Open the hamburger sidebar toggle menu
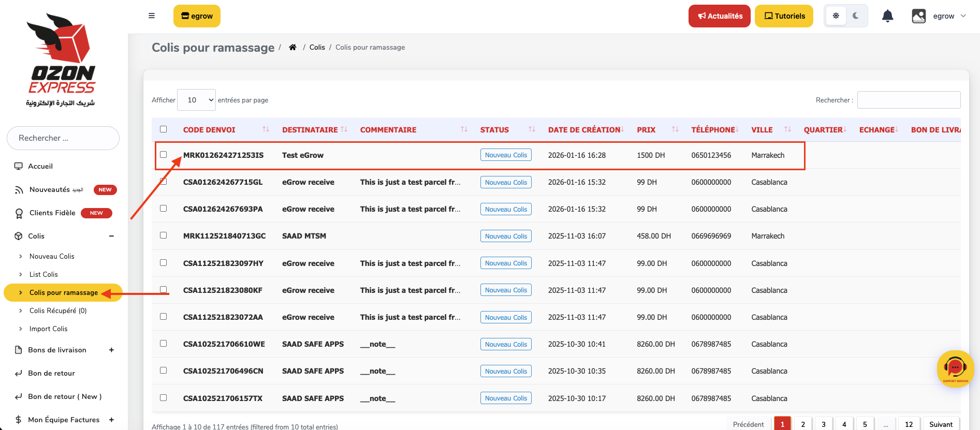The width and height of the screenshot is (980, 430). [152, 16]
